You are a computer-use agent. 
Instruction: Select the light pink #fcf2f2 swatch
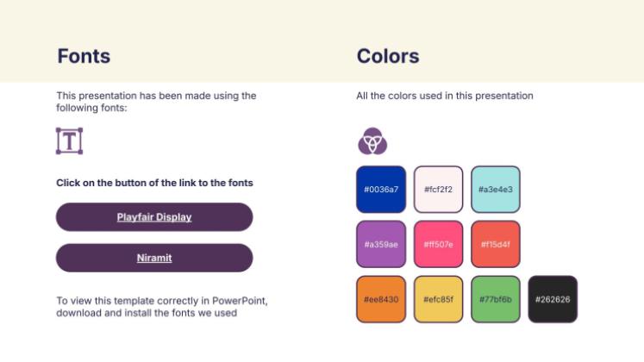(x=438, y=189)
